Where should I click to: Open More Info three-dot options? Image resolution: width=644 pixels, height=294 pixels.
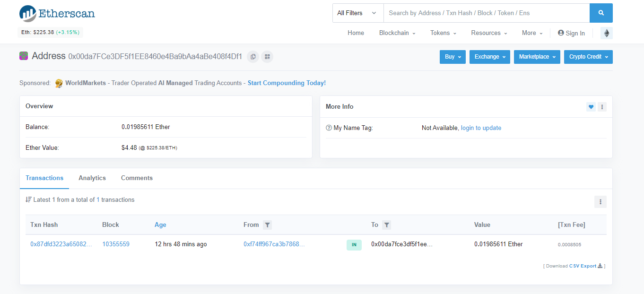(602, 107)
